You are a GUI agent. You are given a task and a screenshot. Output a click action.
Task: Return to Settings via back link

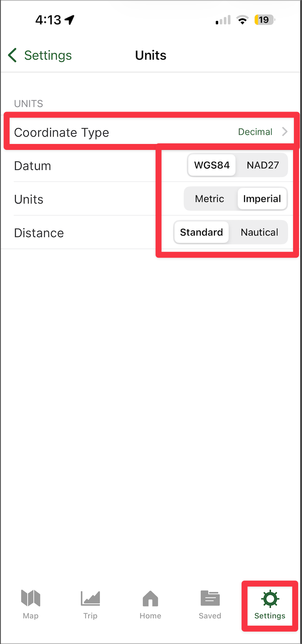click(40, 55)
